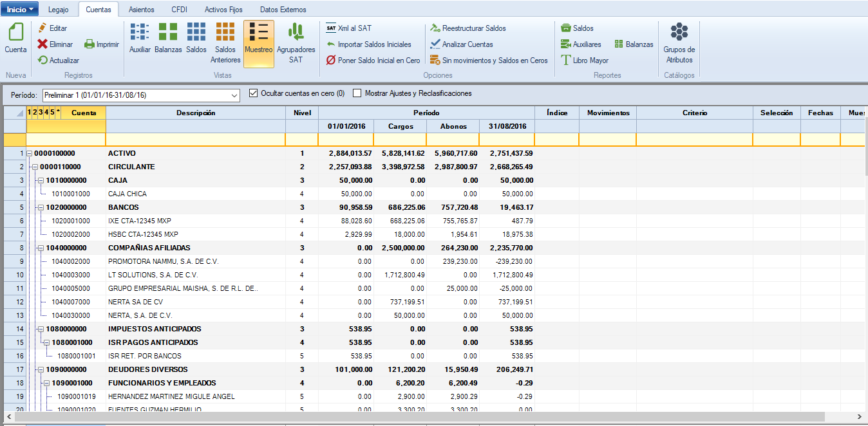This screenshot has width=868, height=426.
Task: Collapse the BANCOS account node
Action: [41, 208]
